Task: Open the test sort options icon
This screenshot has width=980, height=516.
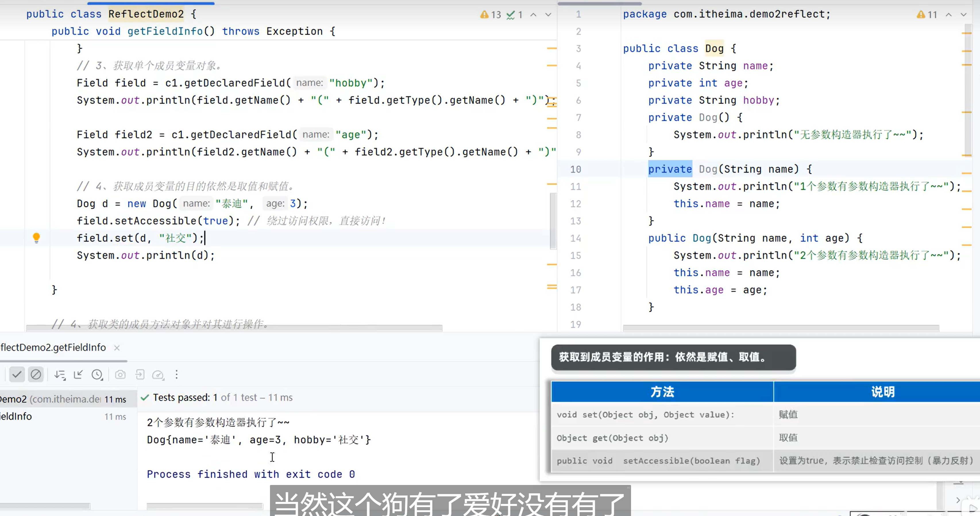Action: 60,374
